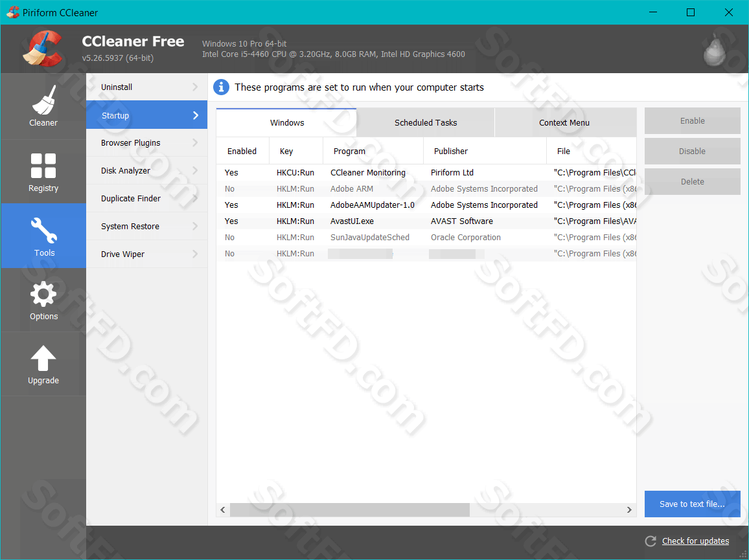This screenshot has width=749, height=560.
Task: Click AVAST Software publisher cell
Action: click(462, 221)
